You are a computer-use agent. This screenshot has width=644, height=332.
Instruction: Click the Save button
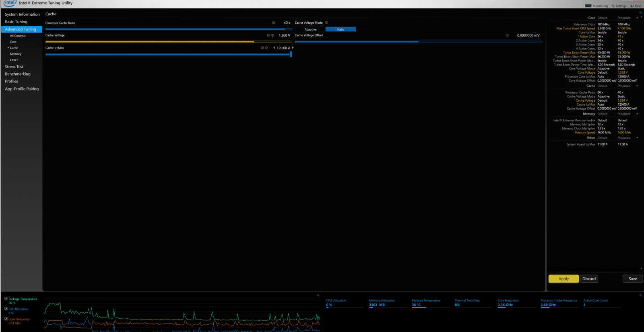(633, 279)
